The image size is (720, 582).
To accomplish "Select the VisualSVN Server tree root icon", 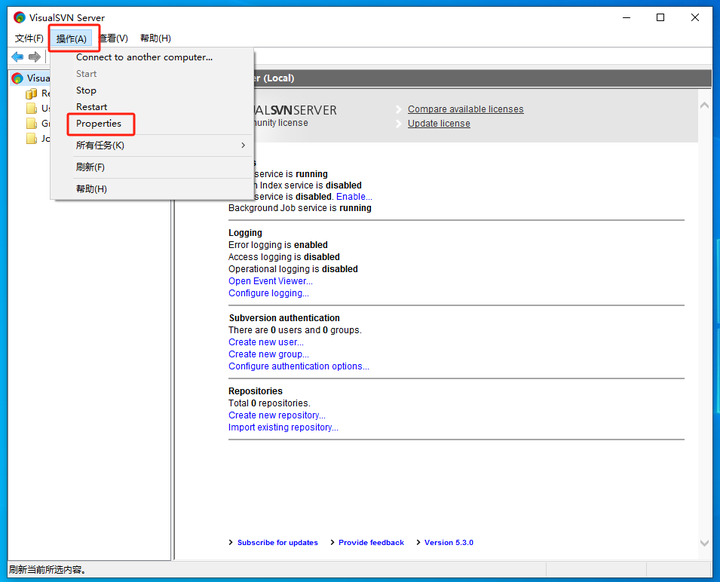I will click(x=17, y=79).
